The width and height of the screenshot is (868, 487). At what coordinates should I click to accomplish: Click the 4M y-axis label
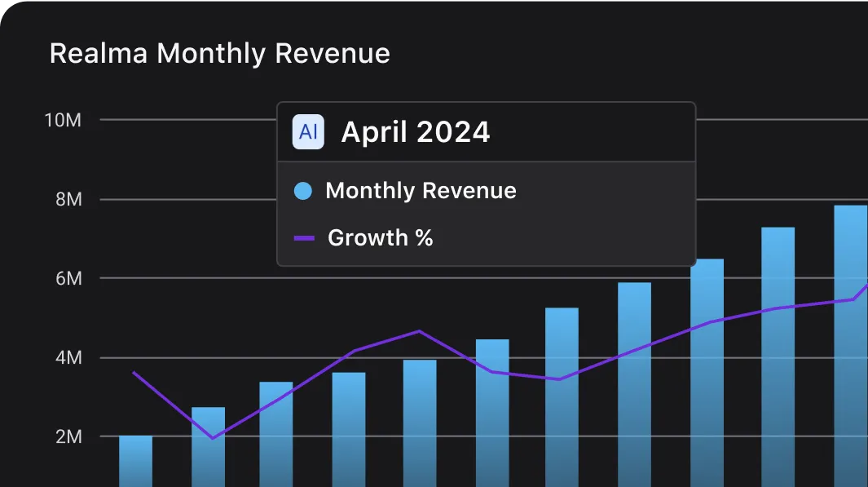pyautogui.click(x=68, y=357)
